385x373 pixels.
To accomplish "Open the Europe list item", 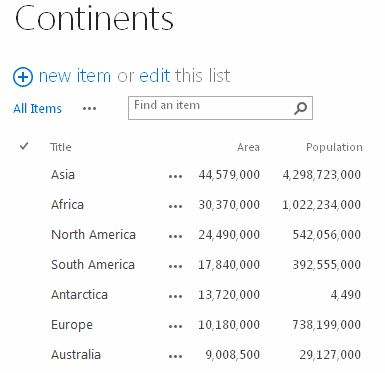I will (72, 325).
